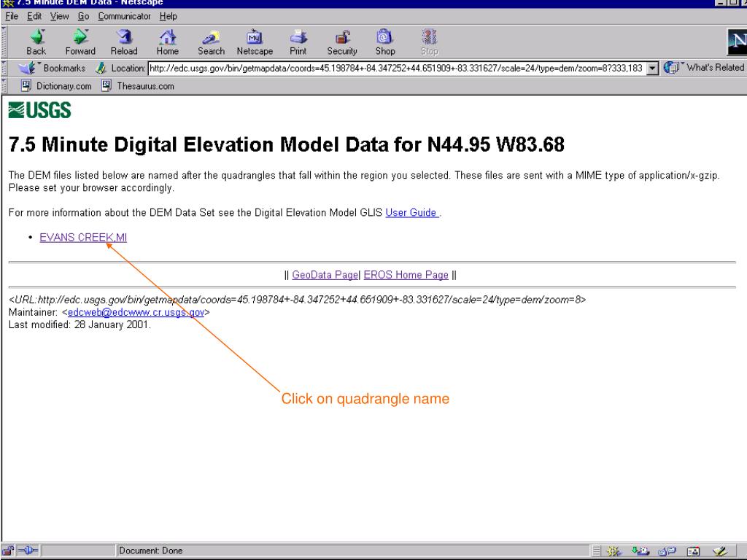Open Newsgroups from component bar
Viewport: 747px width, 560px height.
click(x=667, y=551)
